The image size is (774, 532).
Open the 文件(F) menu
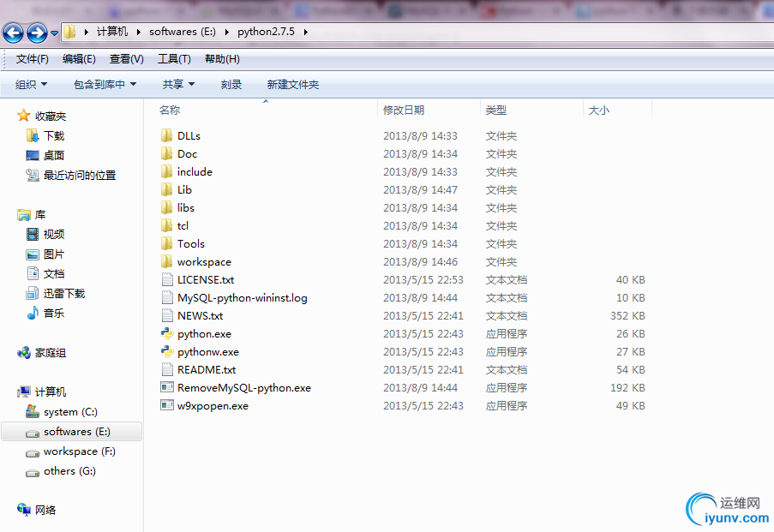[32, 59]
